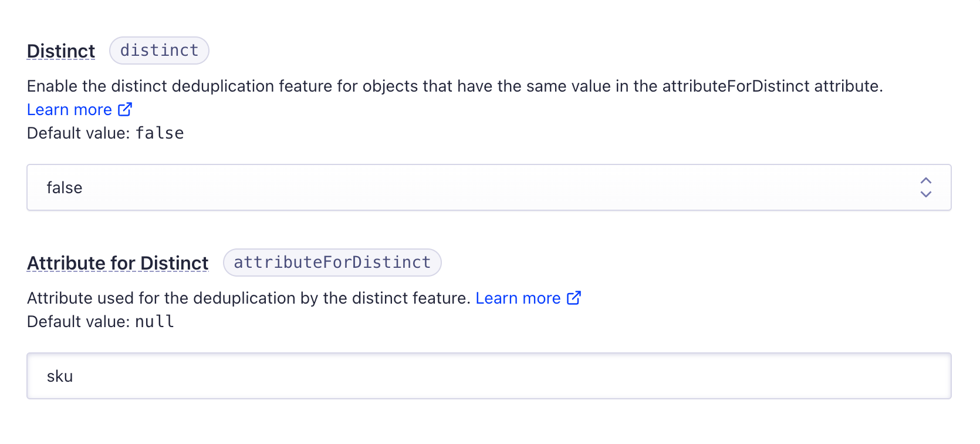980x444 pixels.
Task: Select the distinct code badge
Action: [x=158, y=51]
